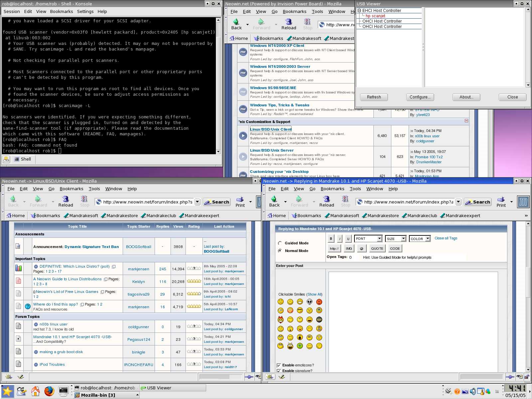Viewport: 532px width, 399px height.
Task: Click the Refresh button in USB Viewer
Action: point(374,97)
